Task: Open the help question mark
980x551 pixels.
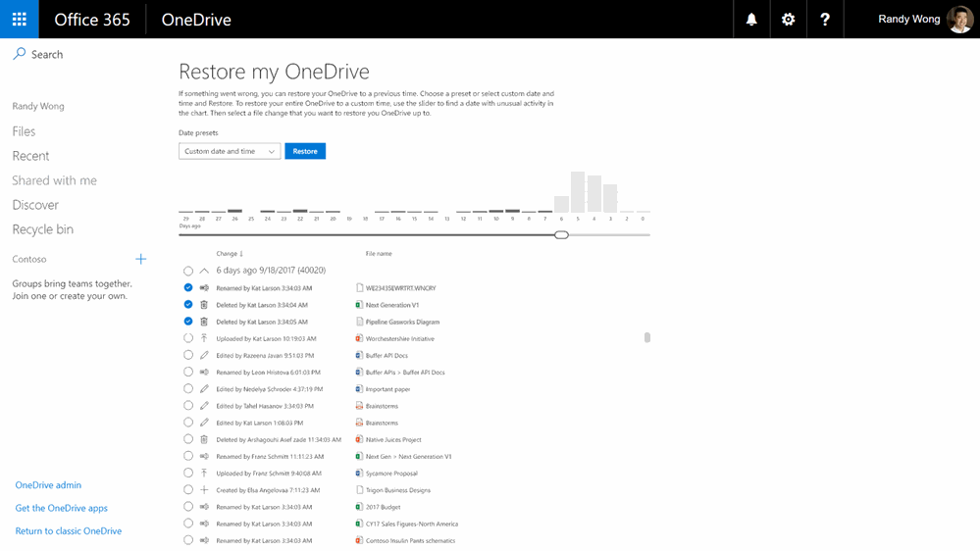Action: (x=825, y=20)
